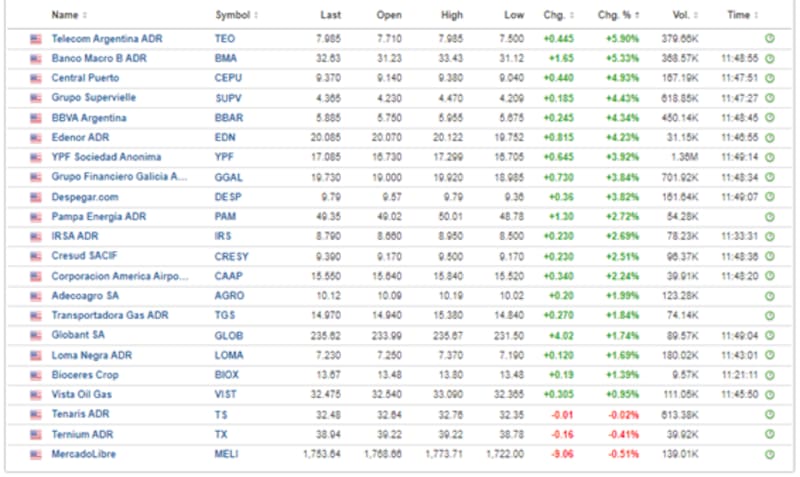The image size is (800, 477).
Task: Open the Central Puerto stock link
Action: (x=87, y=78)
